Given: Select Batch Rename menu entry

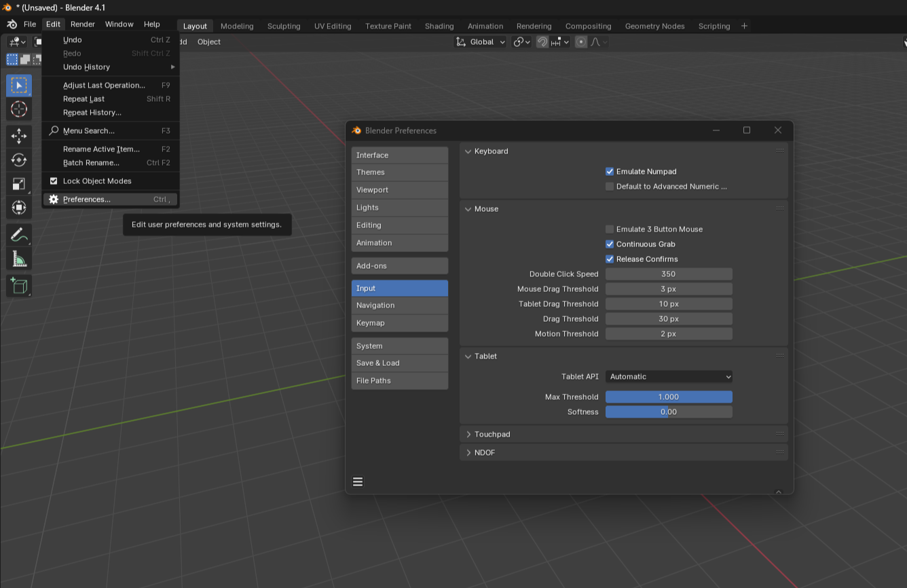Looking at the screenshot, I should (x=111, y=163).
